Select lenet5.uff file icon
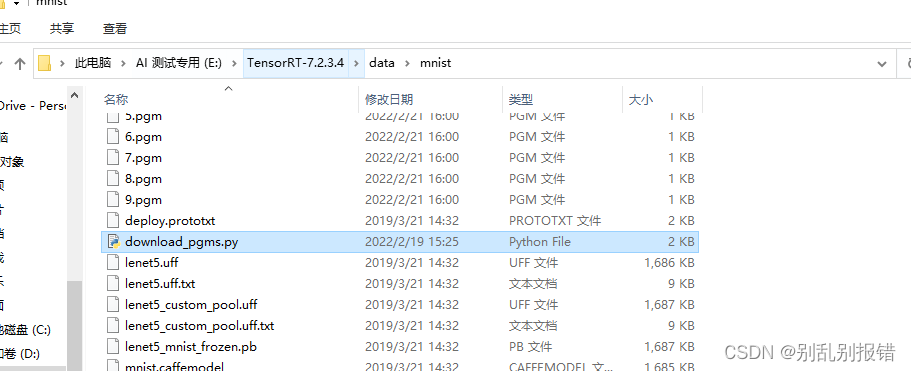Image resolution: width=911 pixels, height=371 pixels. pyautogui.click(x=113, y=262)
